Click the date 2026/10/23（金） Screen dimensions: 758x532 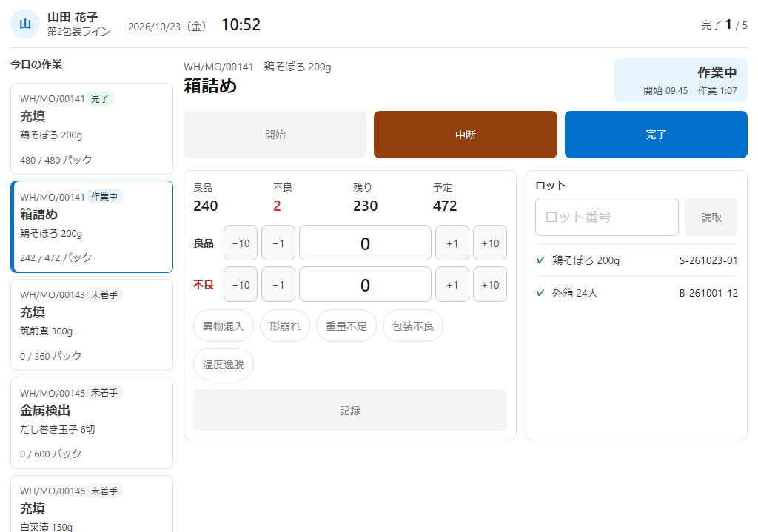(x=169, y=27)
